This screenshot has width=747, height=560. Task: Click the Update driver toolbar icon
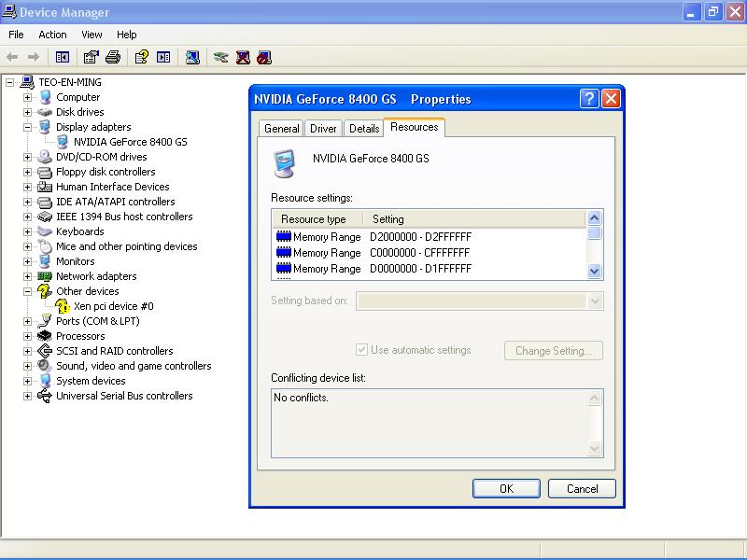click(x=220, y=57)
